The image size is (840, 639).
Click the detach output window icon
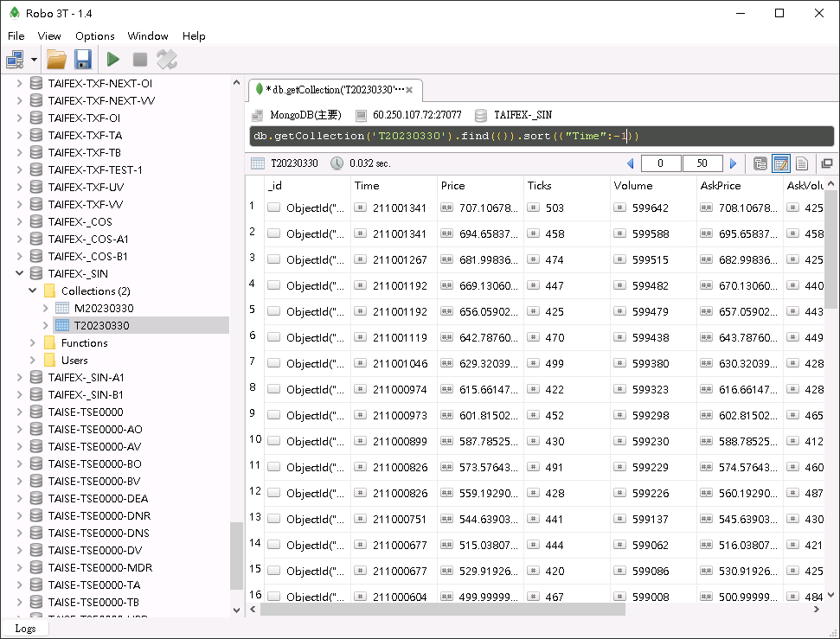827,163
